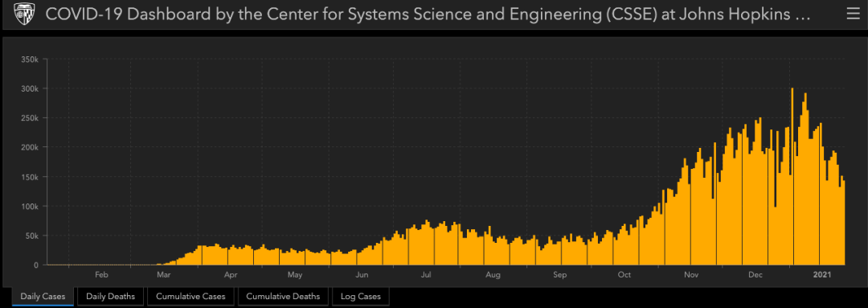The image size is (868, 308).
Task: Click the Jun x-axis label
Action: pyautogui.click(x=362, y=274)
